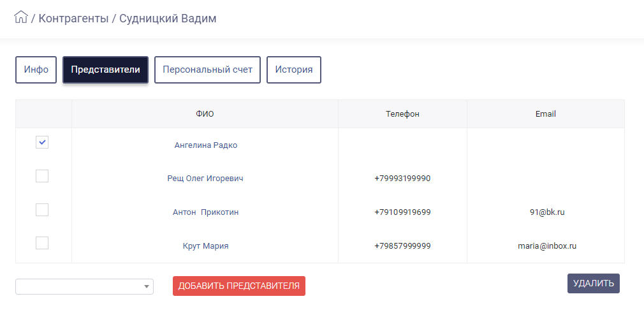Open Рещ Олег Игоревич link
This screenshot has height=315, width=644.
click(205, 179)
